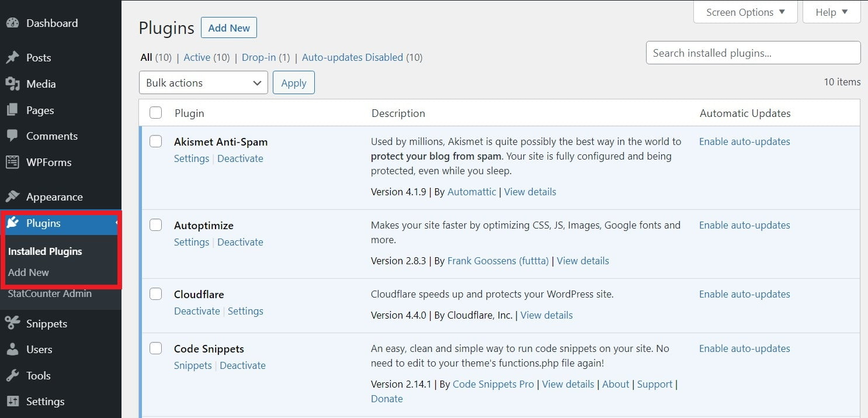This screenshot has height=418, width=868.
Task: Open the Code Snippets Support link
Action: (x=655, y=384)
